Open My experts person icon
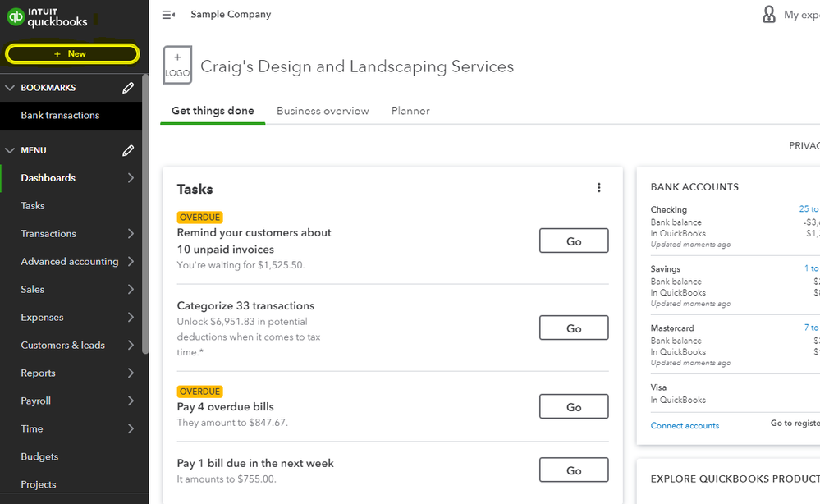The image size is (820, 504). coord(769,15)
